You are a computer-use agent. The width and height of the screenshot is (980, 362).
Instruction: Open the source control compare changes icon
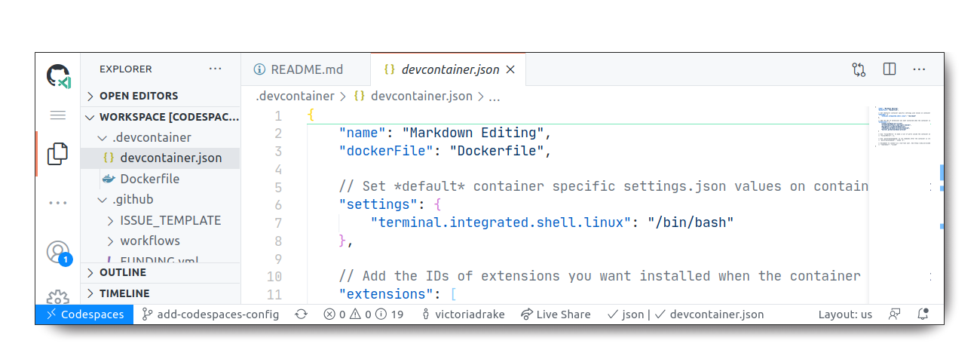pyautogui.click(x=859, y=69)
